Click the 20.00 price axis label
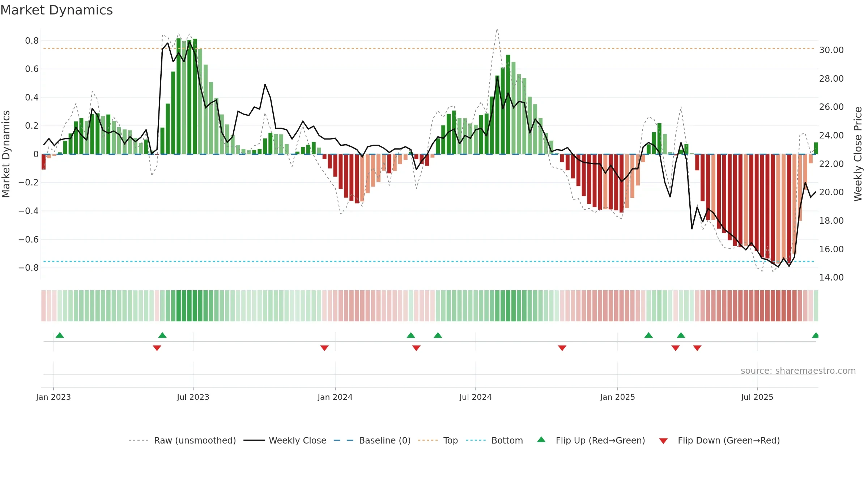868x488 pixels. click(831, 192)
